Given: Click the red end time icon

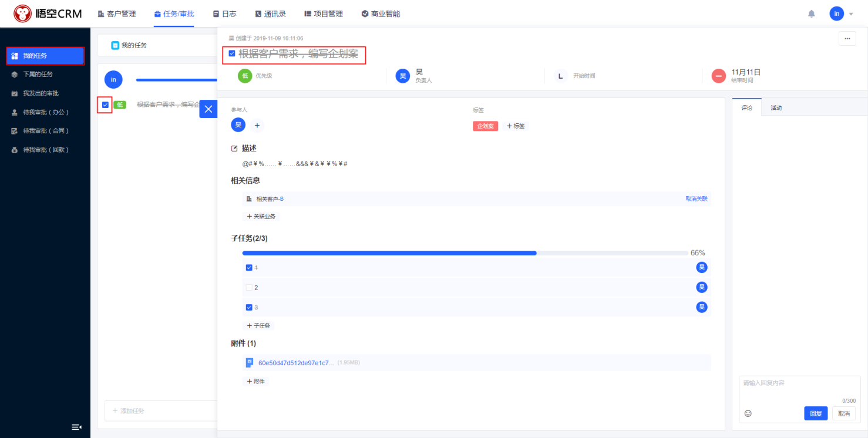Looking at the screenshot, I should (x=718, y=76).
